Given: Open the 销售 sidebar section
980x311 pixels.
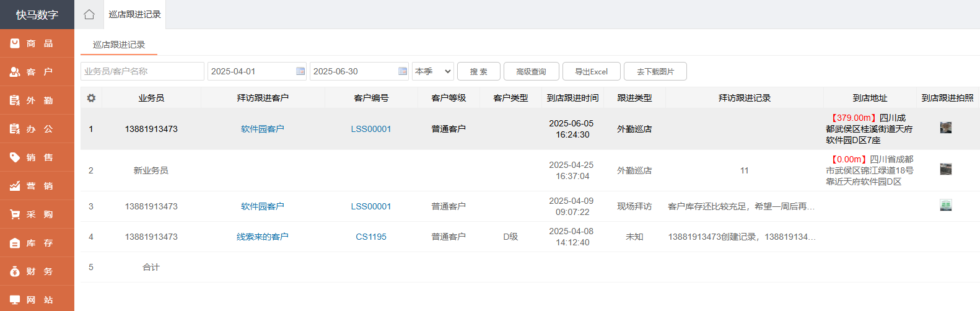Looking at the screenshot, I should pos(37,157).
